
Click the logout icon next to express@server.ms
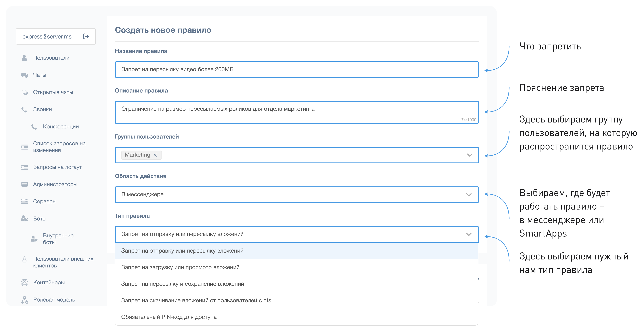click(x=86, y=37)
